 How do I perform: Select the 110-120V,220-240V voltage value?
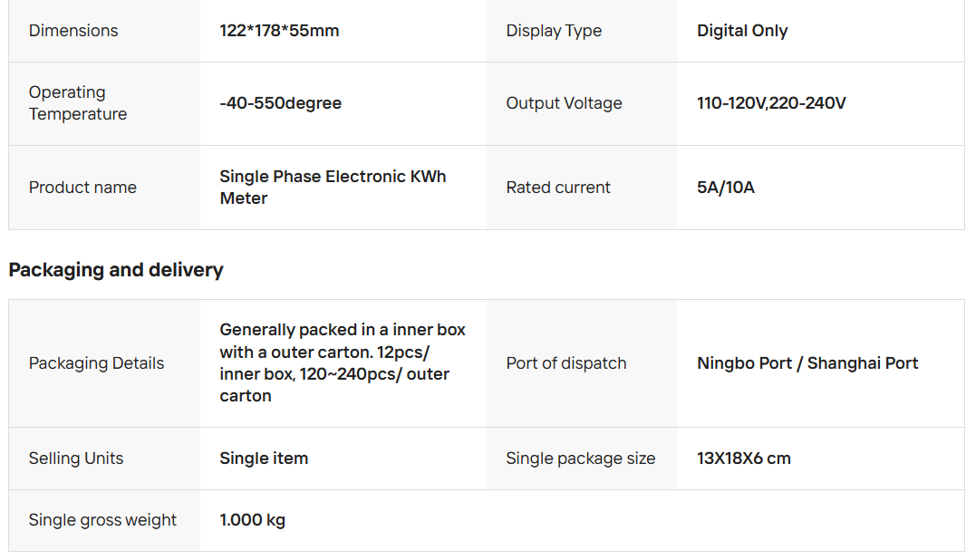tap(771, 103)
